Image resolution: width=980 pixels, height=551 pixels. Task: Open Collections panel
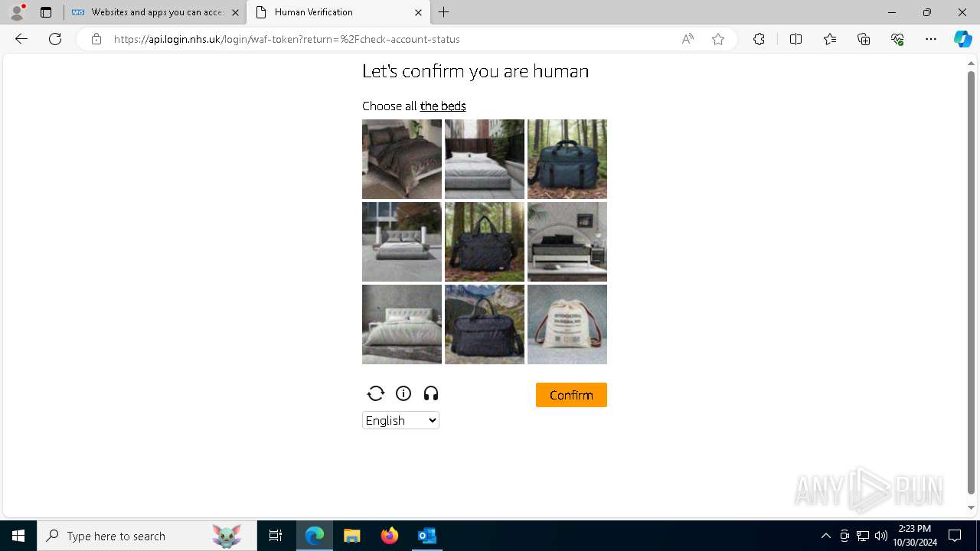coord(864,39)
